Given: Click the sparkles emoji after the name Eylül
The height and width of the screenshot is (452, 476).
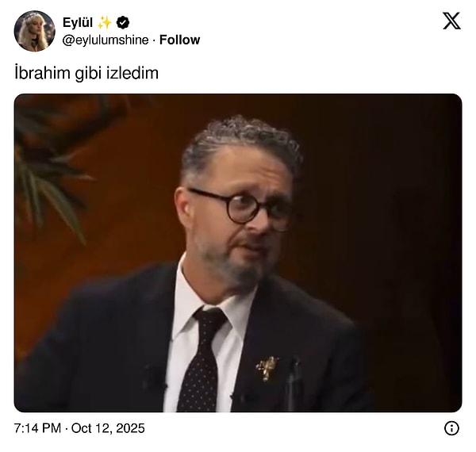Looking at the screenshot, I should click(x=105, y=23).
